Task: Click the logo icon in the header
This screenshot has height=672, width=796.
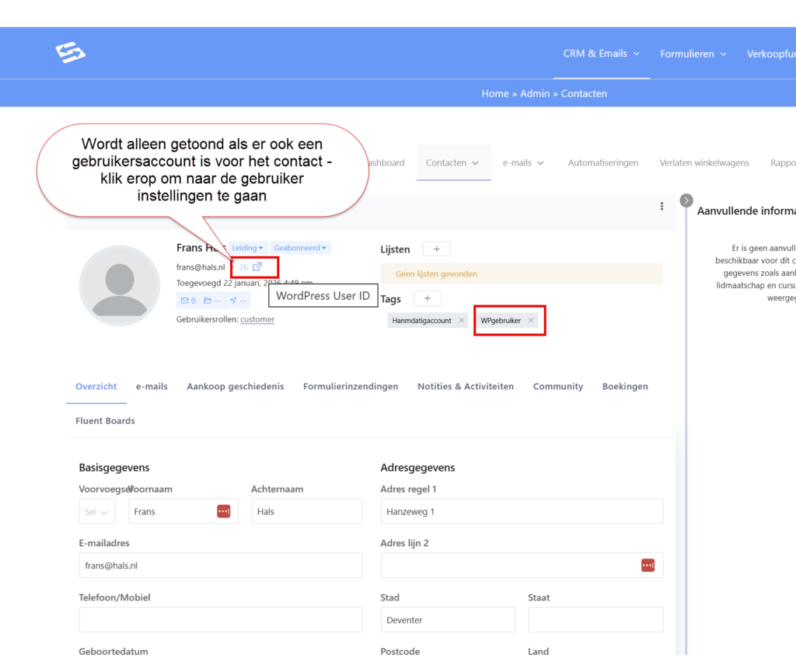Action: coord(70,53)
